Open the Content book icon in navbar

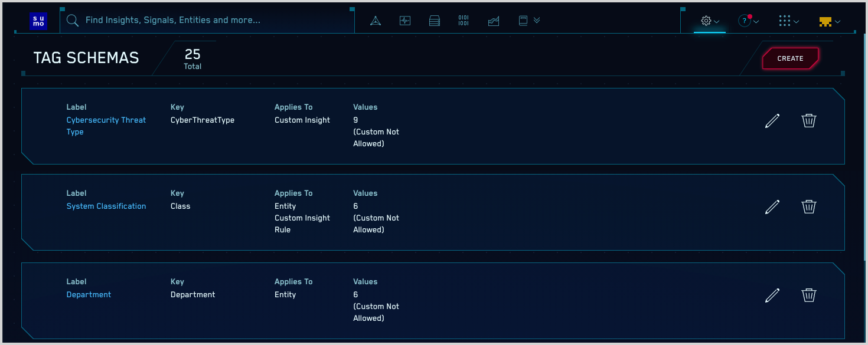(x=523, y=21)
